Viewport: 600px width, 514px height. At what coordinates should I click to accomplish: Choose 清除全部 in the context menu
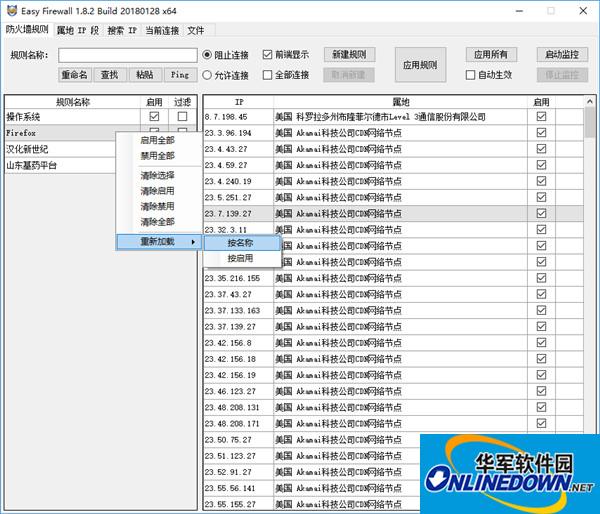pos(158,222)
